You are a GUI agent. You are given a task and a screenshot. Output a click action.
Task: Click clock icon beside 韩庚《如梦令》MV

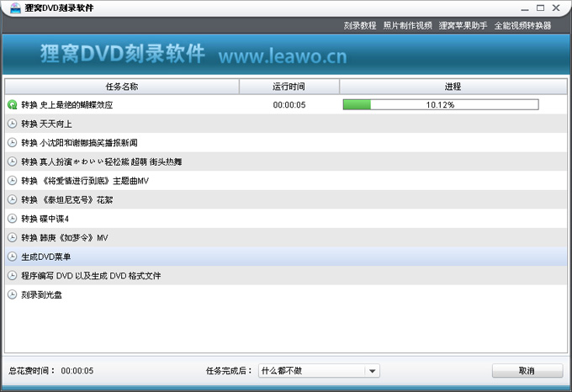point(12,237)
